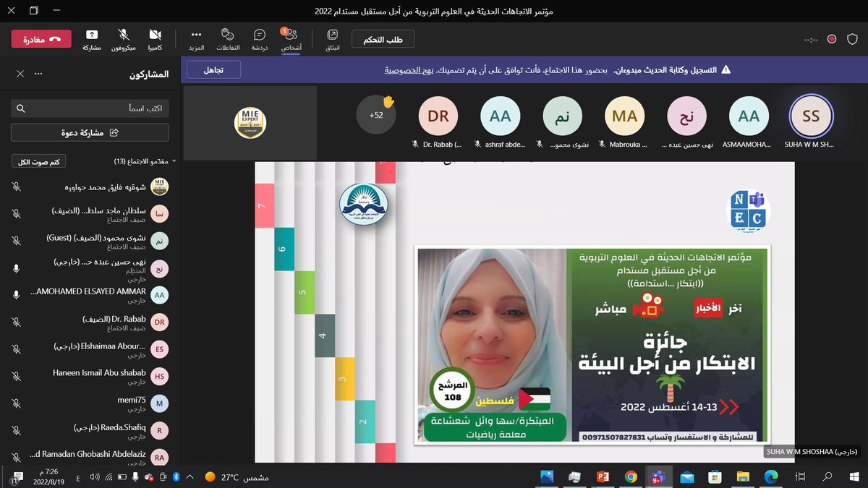Image resolution: width=868 pixels, height=488 pixels.
Task: Click the M avatar of memi75
Action: coord(159,404)
